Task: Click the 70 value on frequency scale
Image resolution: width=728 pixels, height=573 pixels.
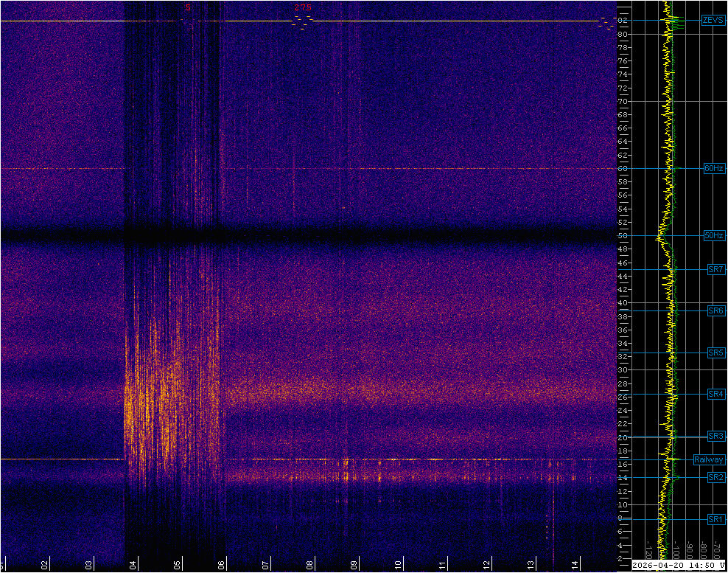Action: [x=623, y=101]
